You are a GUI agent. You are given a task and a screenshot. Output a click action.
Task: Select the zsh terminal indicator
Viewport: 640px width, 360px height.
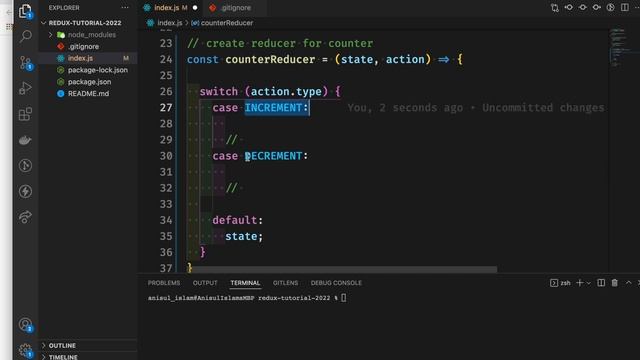[560, 283]
